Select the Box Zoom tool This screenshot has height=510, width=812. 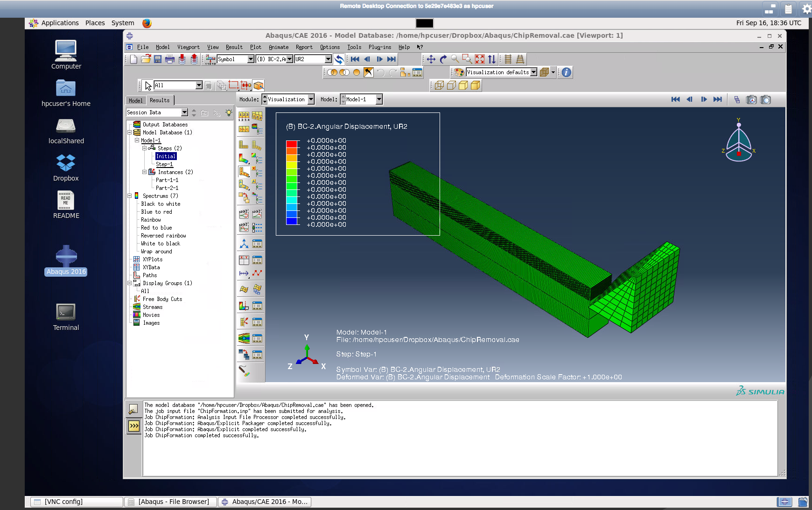pyautogui.click(x=467, y=59)
